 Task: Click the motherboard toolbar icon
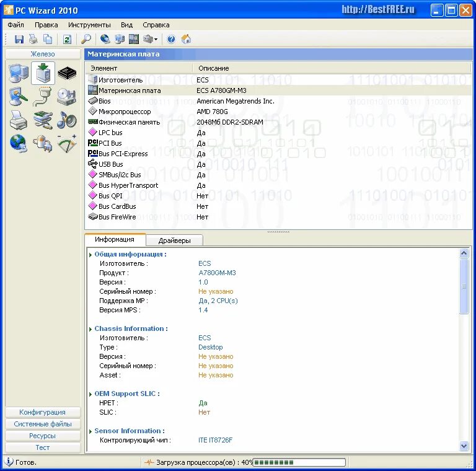point(134,39)
